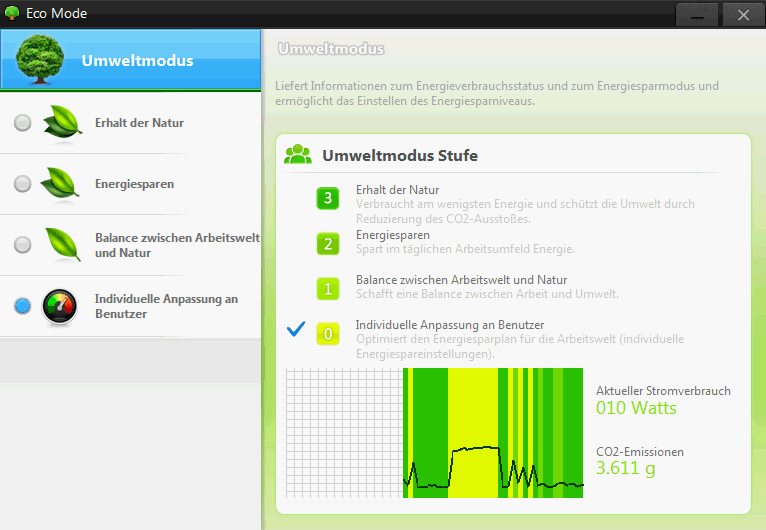This screenshot has width=766, height=530.
Task: Click the light green level 1 badge
Action: (328, 288)
